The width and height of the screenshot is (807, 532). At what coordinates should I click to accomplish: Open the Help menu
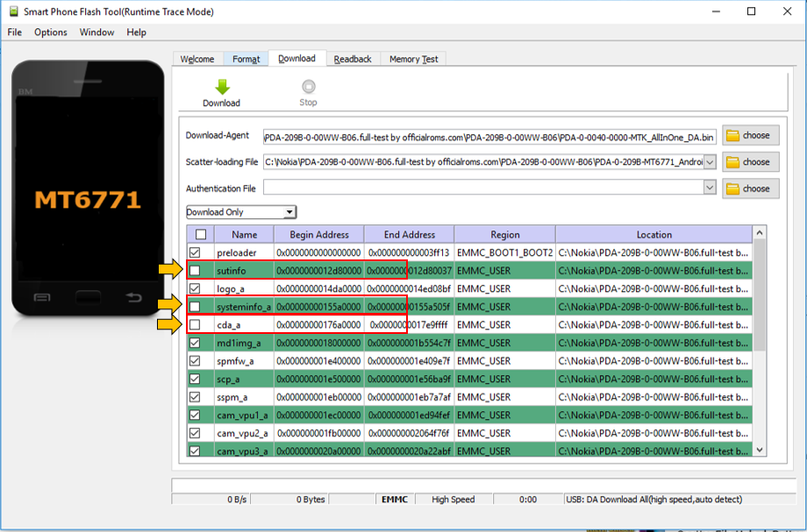click(x=136, y=32)
